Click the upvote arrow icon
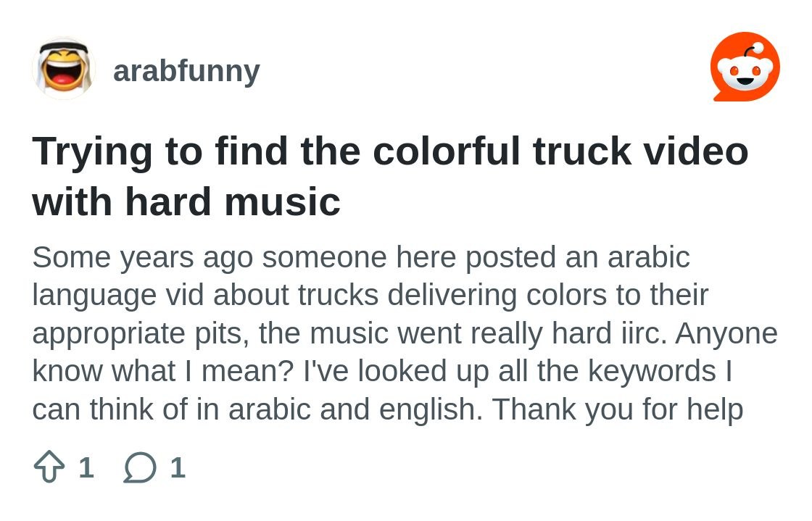Viewport: 812px width, 521px height. point(49,467)
